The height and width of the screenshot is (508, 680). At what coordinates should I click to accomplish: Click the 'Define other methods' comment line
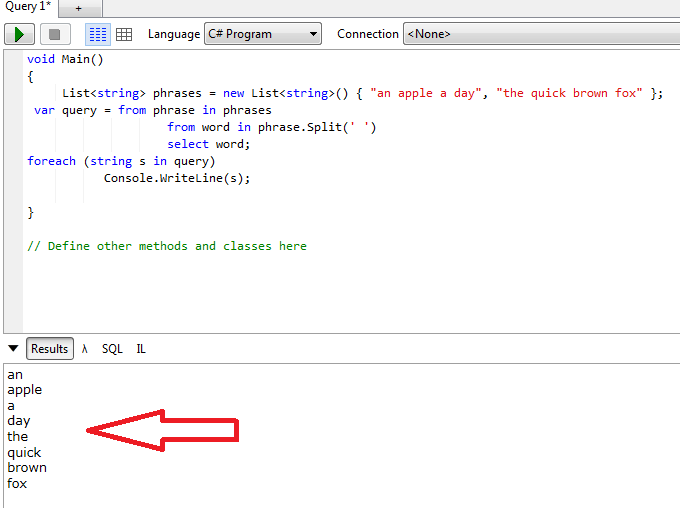pyautogui.click(x=167, y=246)
